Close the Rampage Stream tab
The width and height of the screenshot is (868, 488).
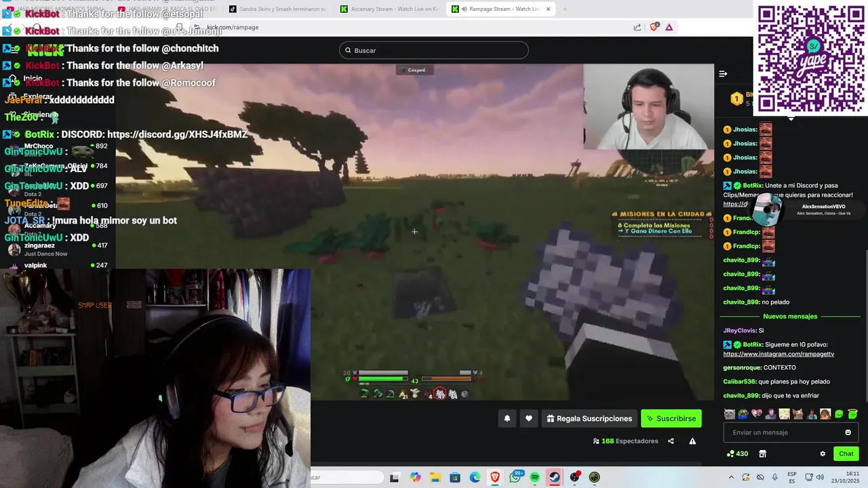pos(548,9)
